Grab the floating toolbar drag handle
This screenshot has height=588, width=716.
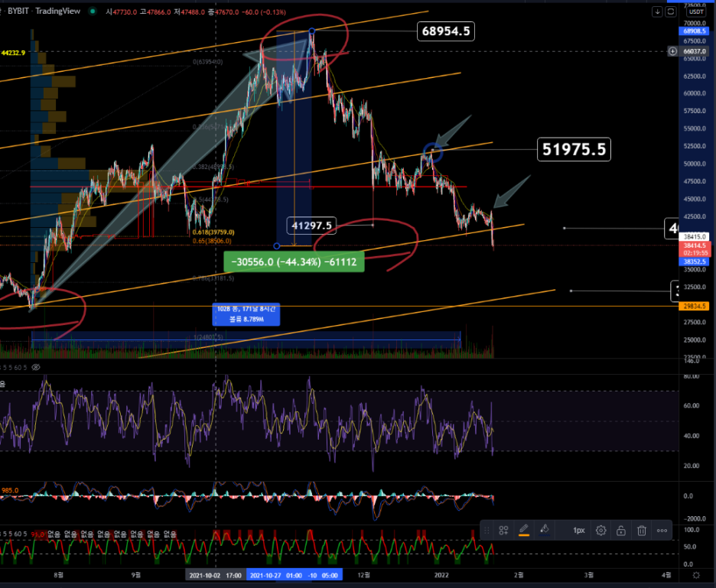(x=487, y=531)
